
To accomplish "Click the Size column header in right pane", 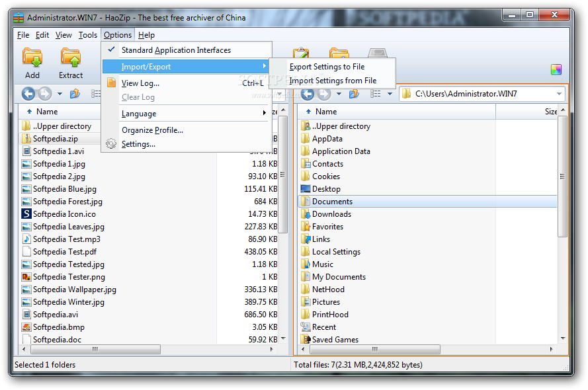I will click(526, 112).
